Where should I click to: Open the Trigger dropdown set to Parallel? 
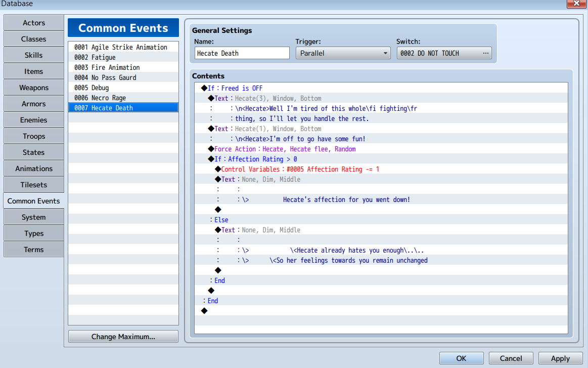point(343,53)
